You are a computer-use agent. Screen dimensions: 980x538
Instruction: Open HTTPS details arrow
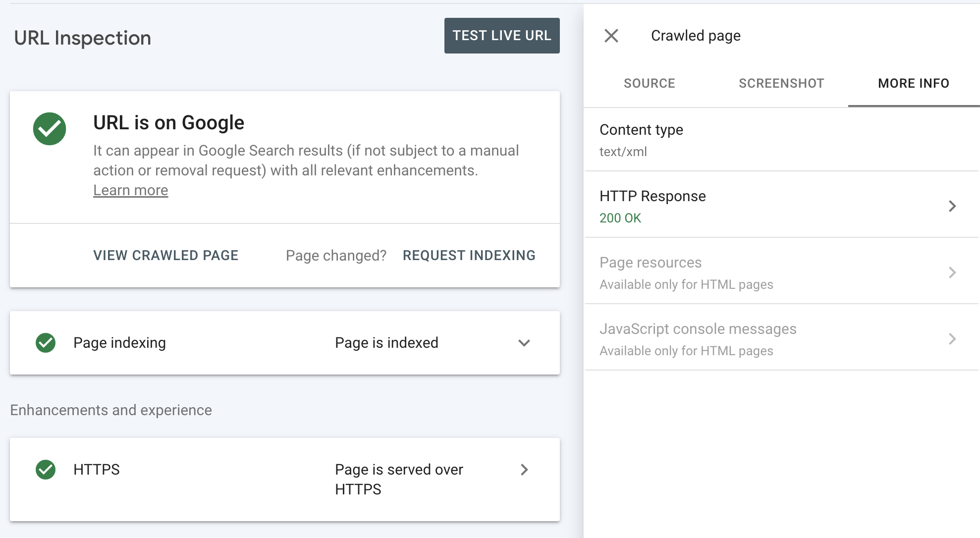(524, 470)
